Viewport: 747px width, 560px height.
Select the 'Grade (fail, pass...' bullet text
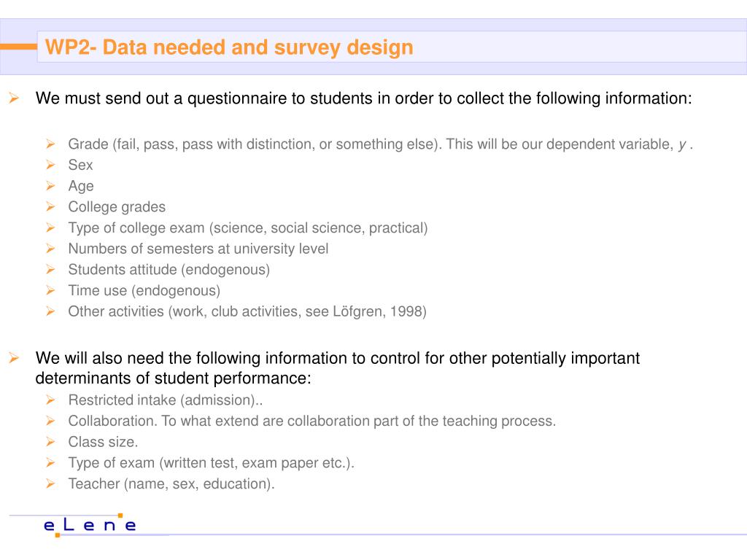coord(380,144)
